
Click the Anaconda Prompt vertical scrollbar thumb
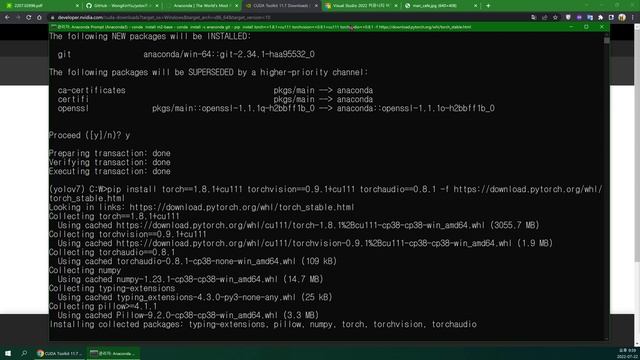click(x=607, y=41)
